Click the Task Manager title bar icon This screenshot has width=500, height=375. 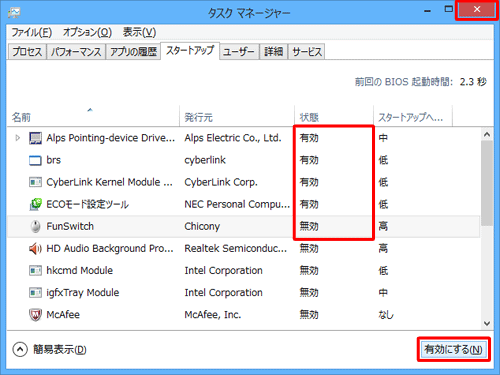(14, 13)
